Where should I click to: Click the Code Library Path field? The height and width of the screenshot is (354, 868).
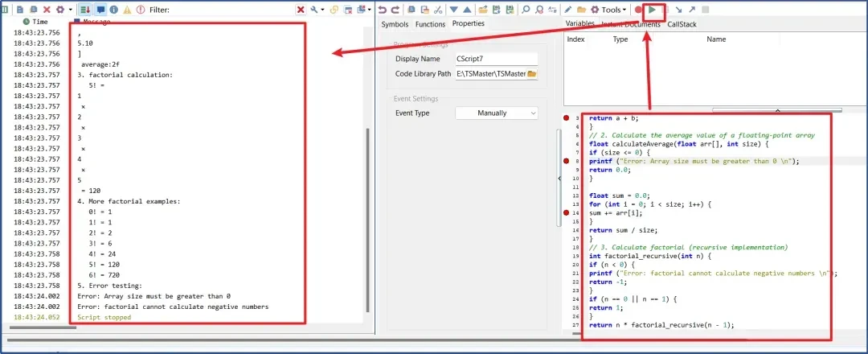pos(490,74)
